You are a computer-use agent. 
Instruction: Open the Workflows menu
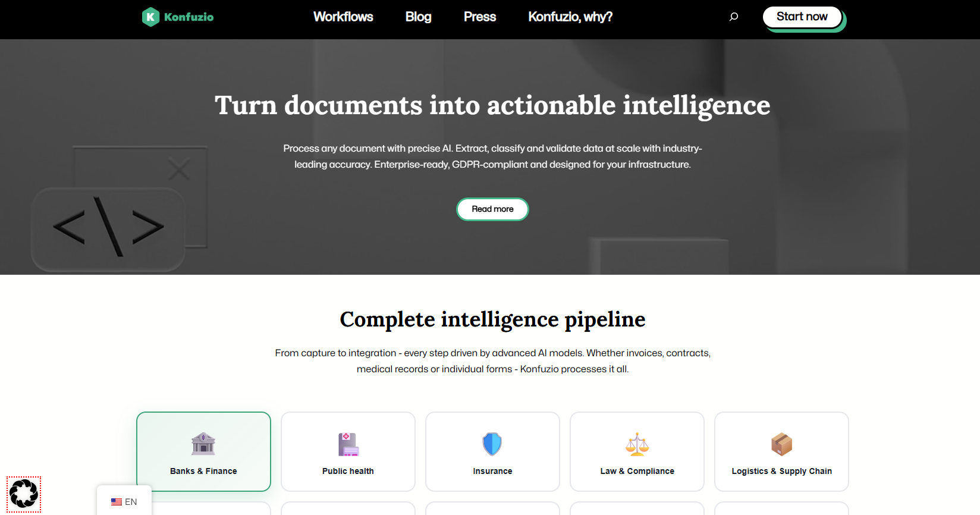pos(343,17)
